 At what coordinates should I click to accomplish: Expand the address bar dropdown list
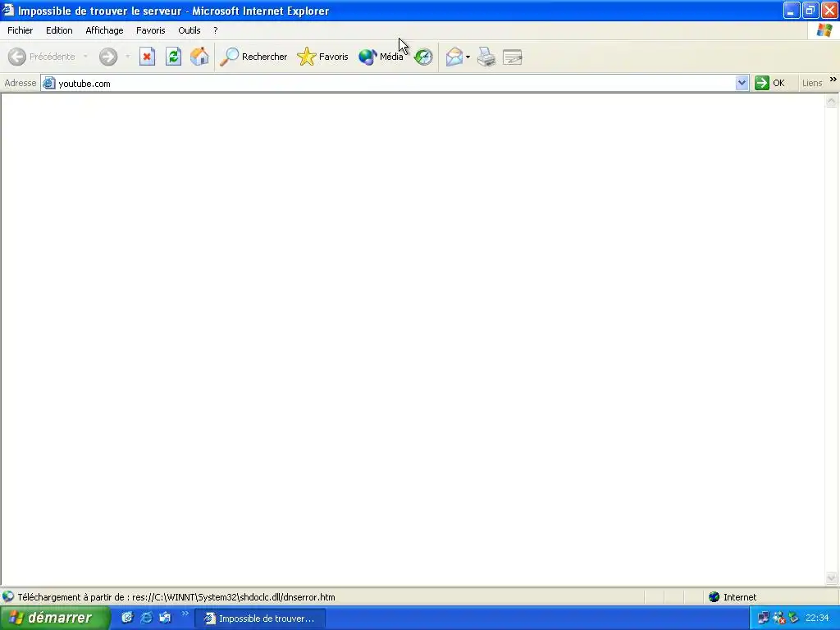[x=742, y=83]
